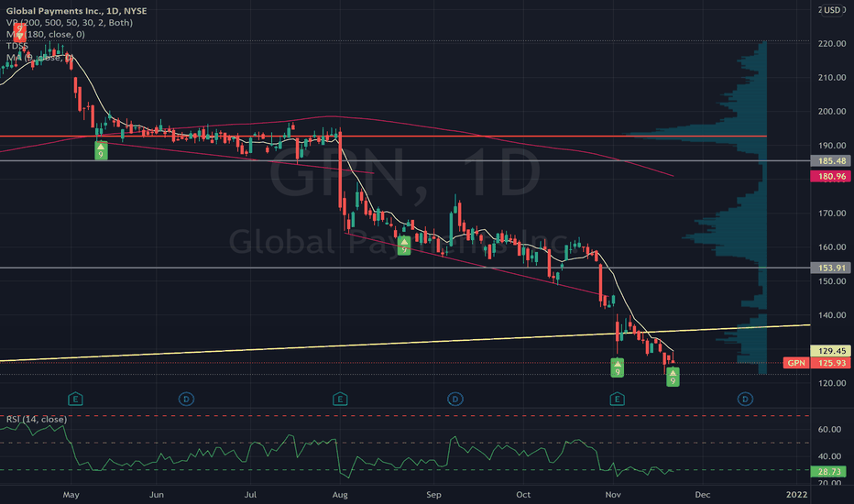The width and height of the screenshot is (854, 504).
Task: Select the red TD 9 marker at top left
Action: [x=19, y=32]
